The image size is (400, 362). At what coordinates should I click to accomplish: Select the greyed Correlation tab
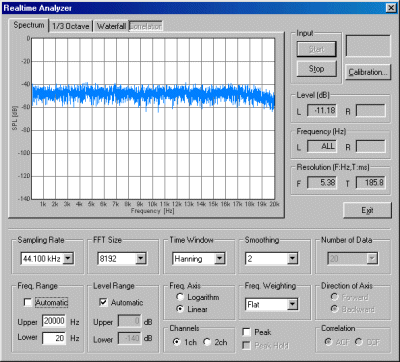click(x=146, y=26)
